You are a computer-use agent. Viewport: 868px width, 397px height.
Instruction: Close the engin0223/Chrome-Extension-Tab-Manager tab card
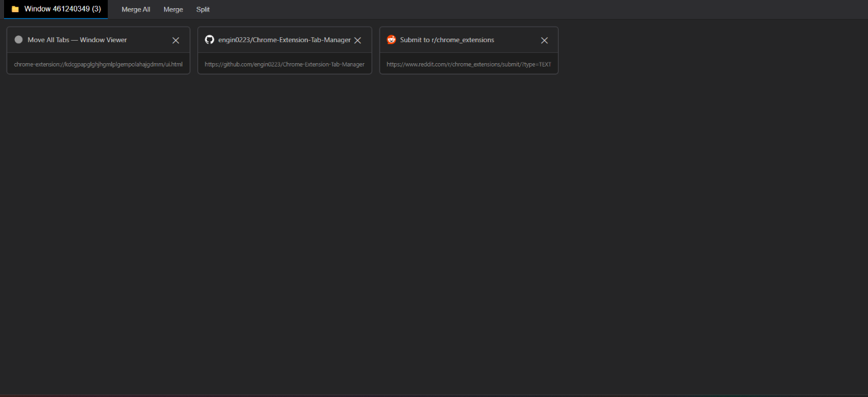(357, 40)
